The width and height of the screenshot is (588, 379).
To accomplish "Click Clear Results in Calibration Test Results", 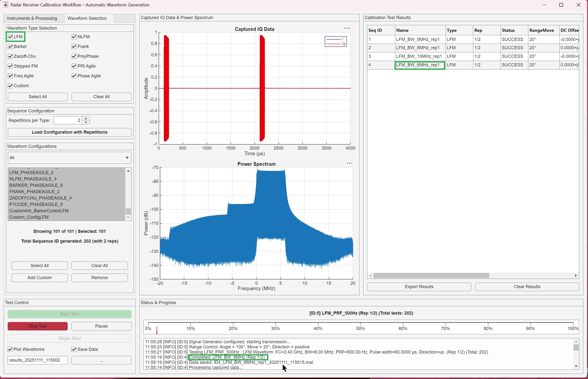I will point(527,286).
